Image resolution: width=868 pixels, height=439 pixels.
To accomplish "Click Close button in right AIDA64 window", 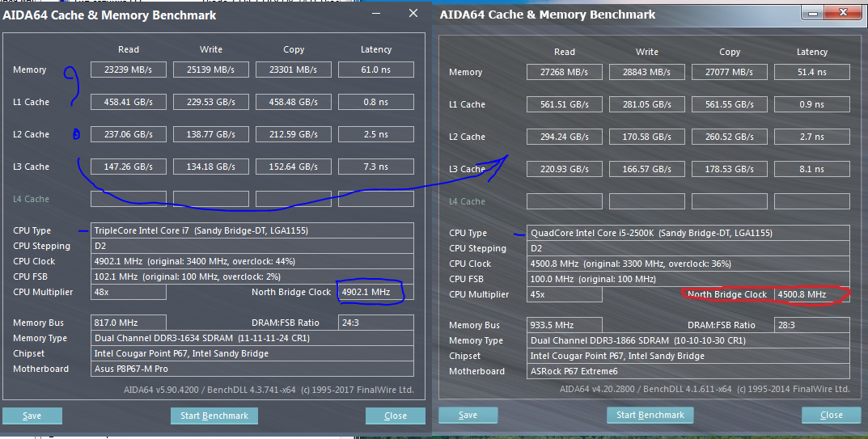I will (x=831, y=415).
